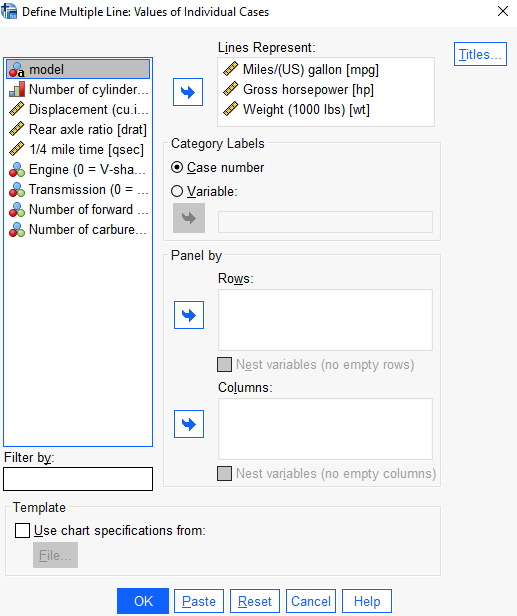Choose the Variable radio option

click(204, 191)
